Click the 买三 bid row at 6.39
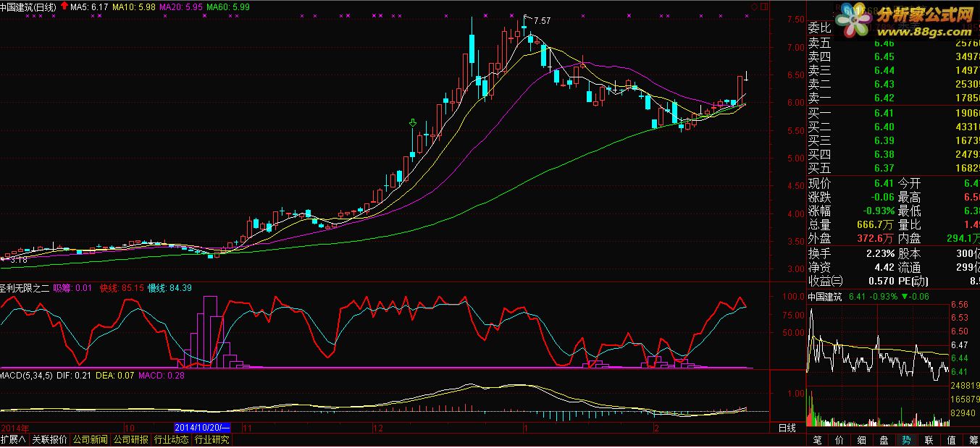Screen dimensions: 980x448 tap(893, 140)
